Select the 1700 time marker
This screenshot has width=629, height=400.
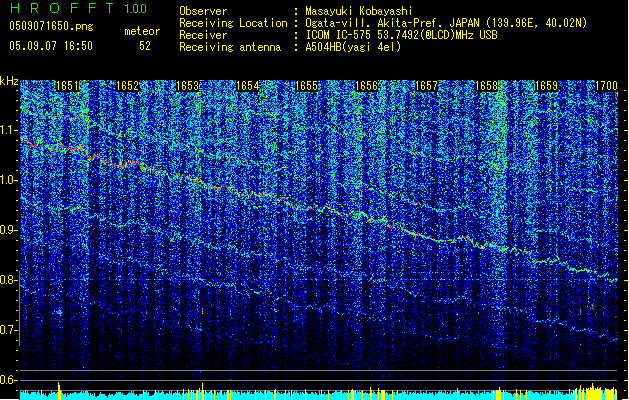coord(607,87)
